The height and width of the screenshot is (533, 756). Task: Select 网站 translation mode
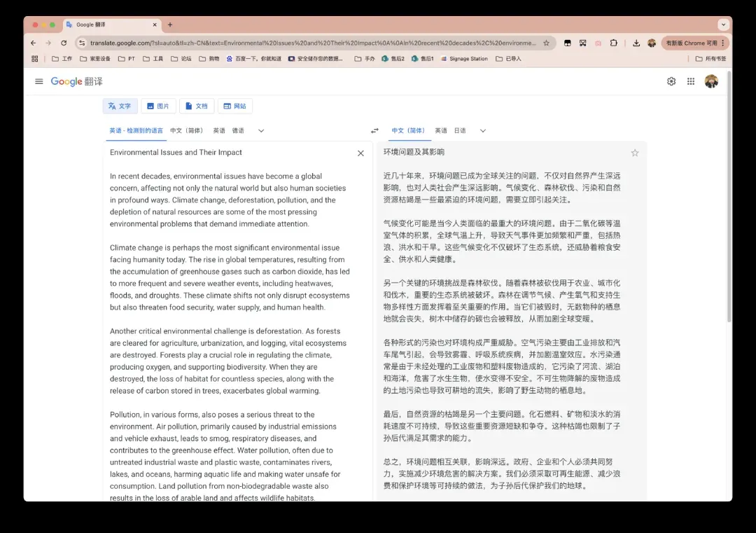point(235,106)
